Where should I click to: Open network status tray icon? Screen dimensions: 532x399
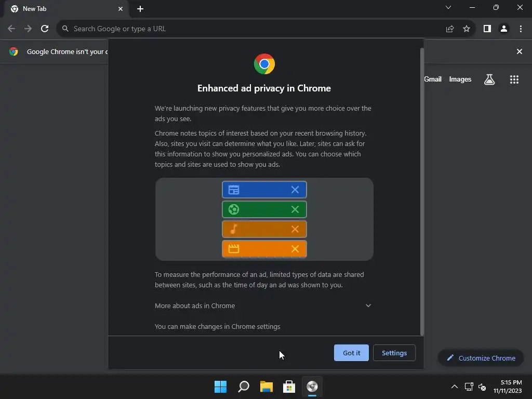click(x=469, y=387)
